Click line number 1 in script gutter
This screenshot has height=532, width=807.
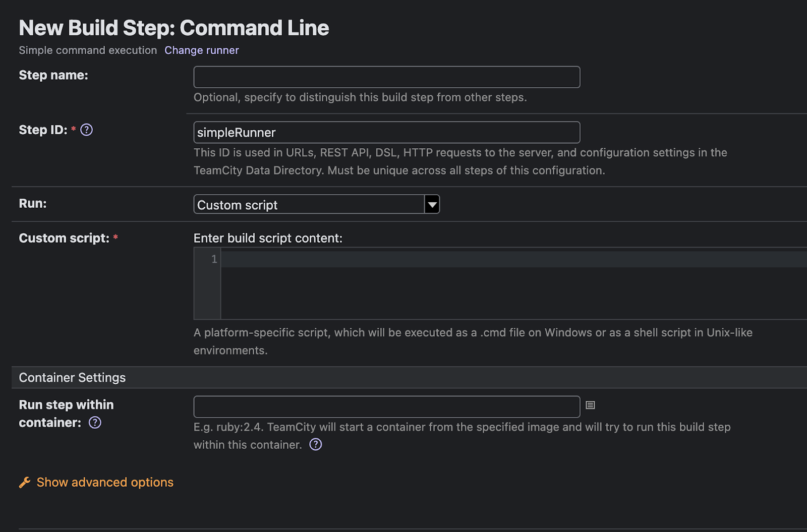tap(214, 259)
